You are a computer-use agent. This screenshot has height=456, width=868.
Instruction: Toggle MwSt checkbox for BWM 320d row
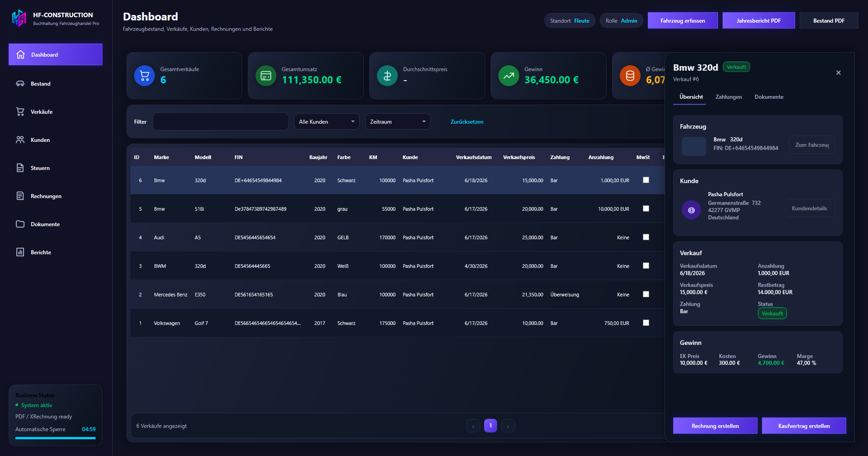646,266
